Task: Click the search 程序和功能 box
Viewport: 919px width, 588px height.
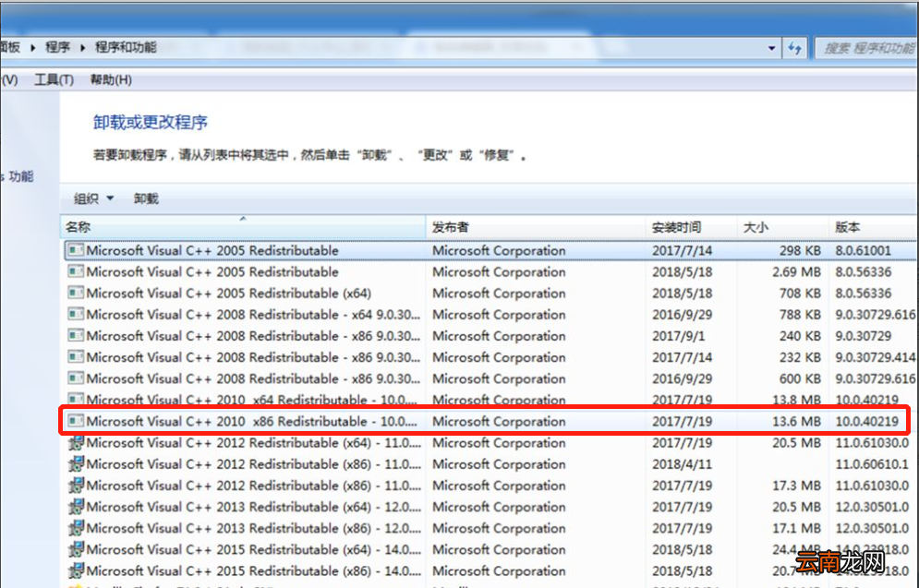Action: (x=866, y=48)
